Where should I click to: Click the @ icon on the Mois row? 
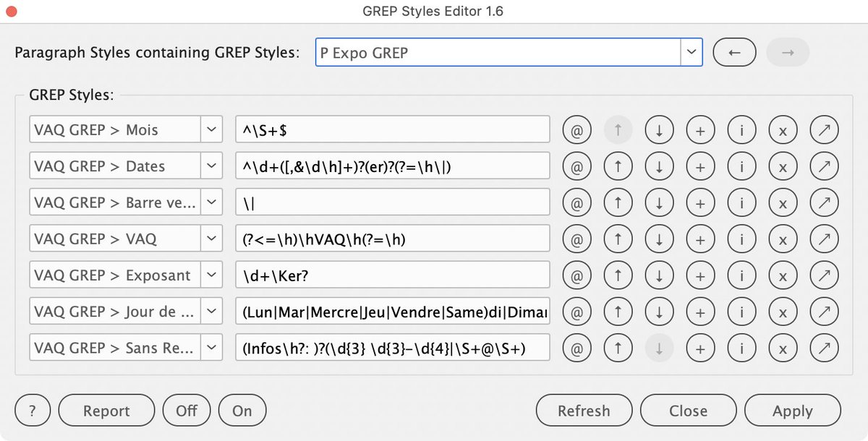click(x=576, y=129)
